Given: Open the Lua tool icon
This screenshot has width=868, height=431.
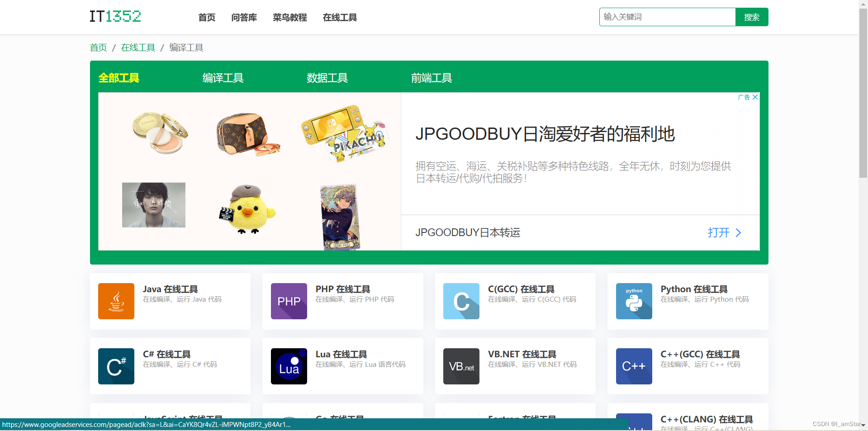Looking at the screenshot, I should [289, 366].
